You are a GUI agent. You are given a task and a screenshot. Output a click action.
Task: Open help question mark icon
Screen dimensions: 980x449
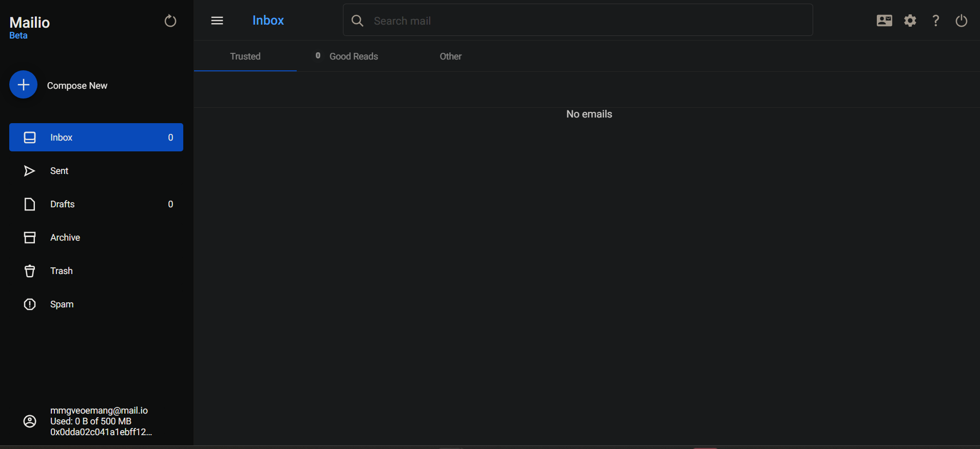(936, 21)
